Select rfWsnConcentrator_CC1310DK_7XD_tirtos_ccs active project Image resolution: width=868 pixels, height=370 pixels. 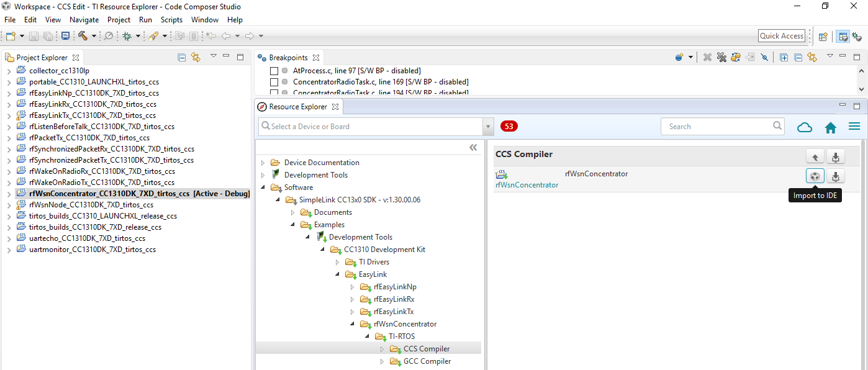[139, 194]
